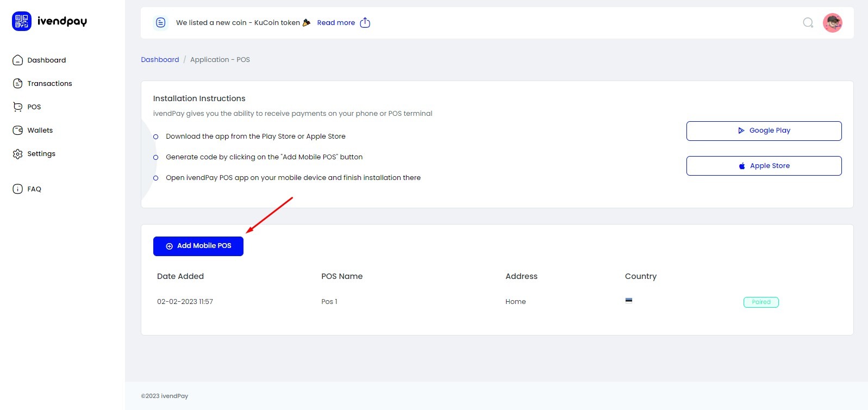The width and height of the screenshot is (868, 410).
Task: Click the Transactions icon in sidebar
Action: tap(17, 84)
